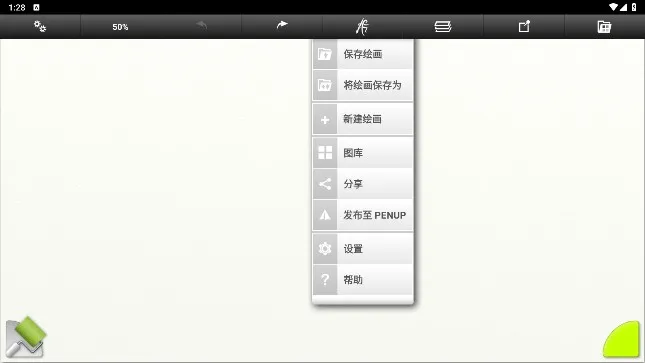
Task: Click the plus icon beside 新建绘画
Action: pos(325,120)
